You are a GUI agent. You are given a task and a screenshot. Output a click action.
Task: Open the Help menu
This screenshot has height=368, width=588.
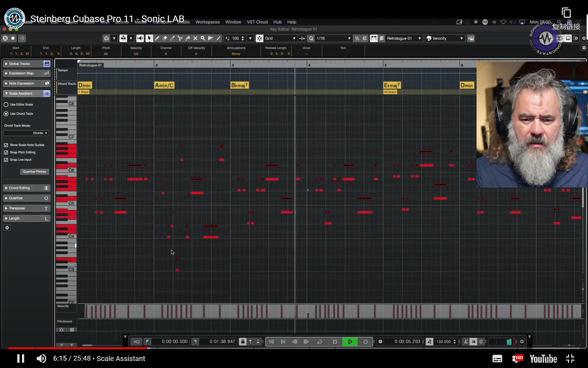[x=292, y=22]
